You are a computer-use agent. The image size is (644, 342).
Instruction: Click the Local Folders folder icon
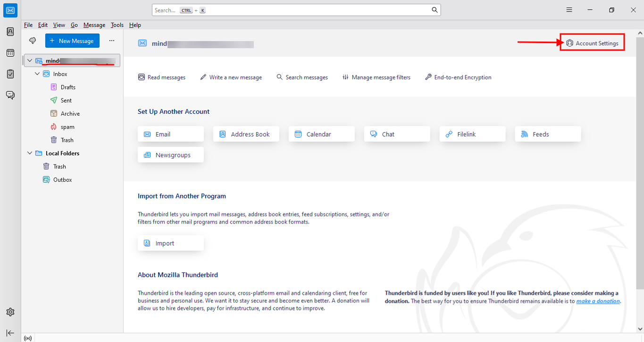[39, 154]
